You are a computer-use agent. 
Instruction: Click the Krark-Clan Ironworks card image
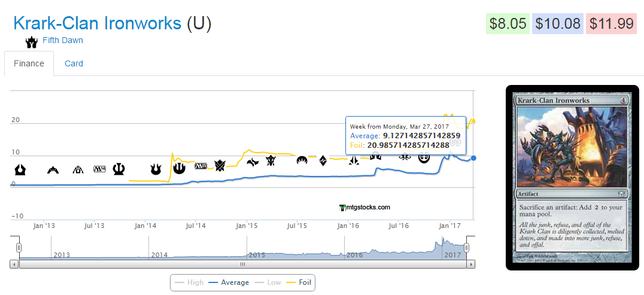[572, 178]
